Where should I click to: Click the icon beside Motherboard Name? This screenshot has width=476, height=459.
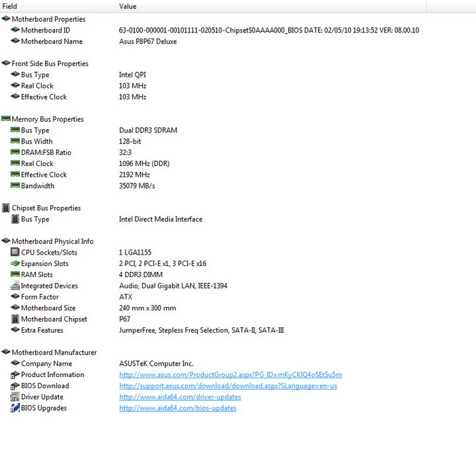15,41
